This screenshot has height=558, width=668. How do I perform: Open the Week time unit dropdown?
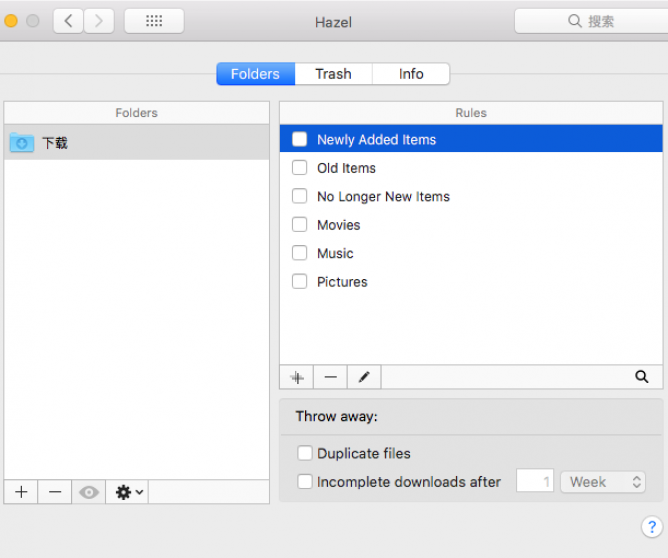point(603,482)
